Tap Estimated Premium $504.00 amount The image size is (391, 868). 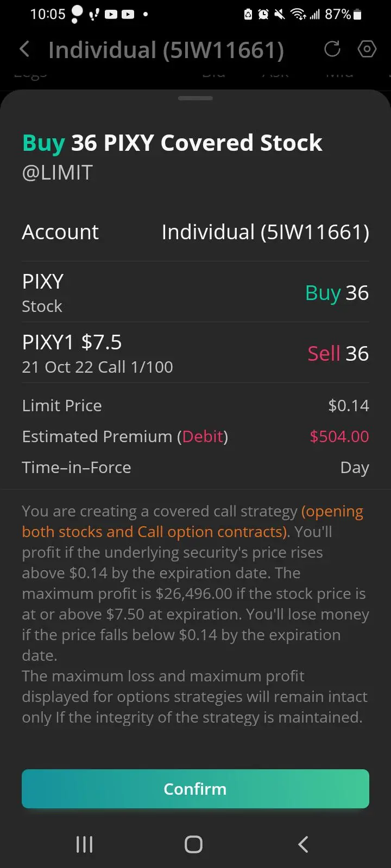339,437
